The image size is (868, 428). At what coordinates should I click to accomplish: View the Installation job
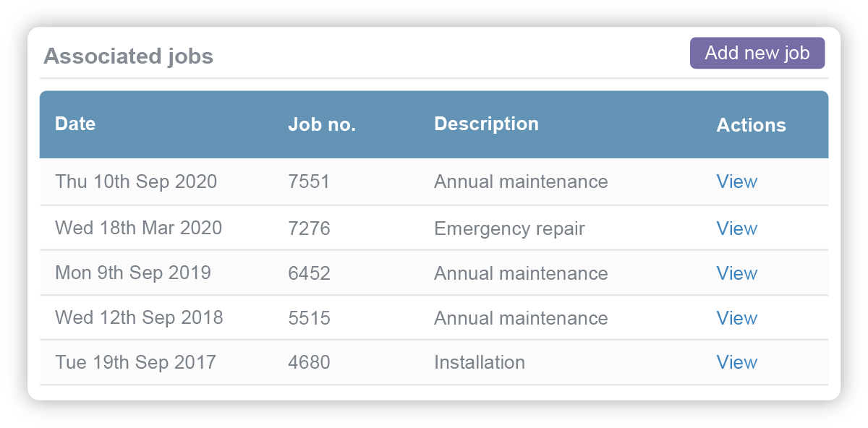click(x=736, y=362)
